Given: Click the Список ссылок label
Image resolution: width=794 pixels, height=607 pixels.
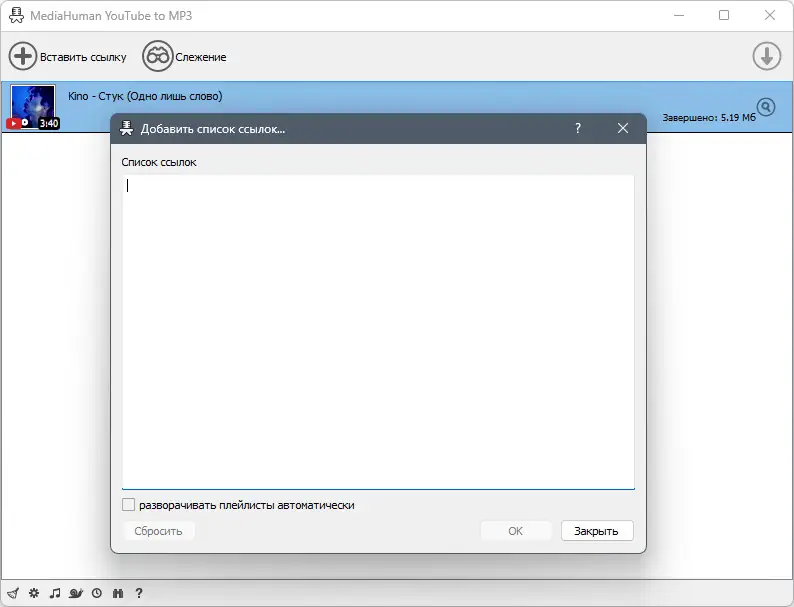Looking at the screenshot, I should click(x=158, y=163).
